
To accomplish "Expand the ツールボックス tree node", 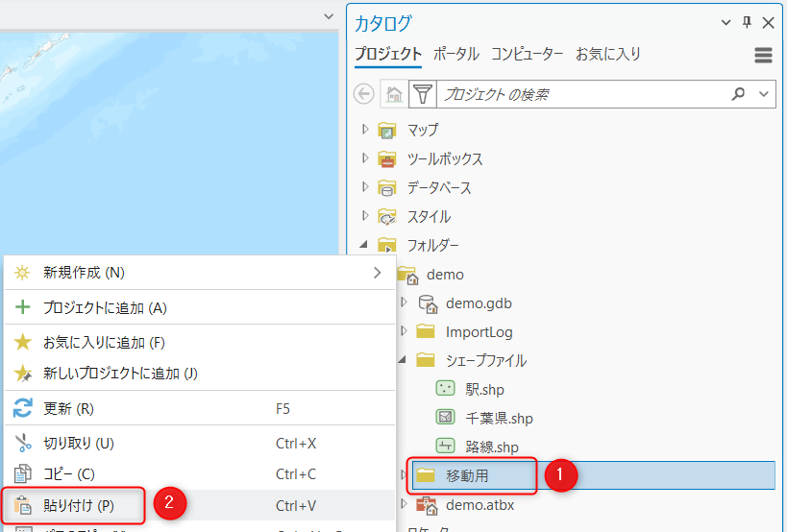I will point(364,158).
